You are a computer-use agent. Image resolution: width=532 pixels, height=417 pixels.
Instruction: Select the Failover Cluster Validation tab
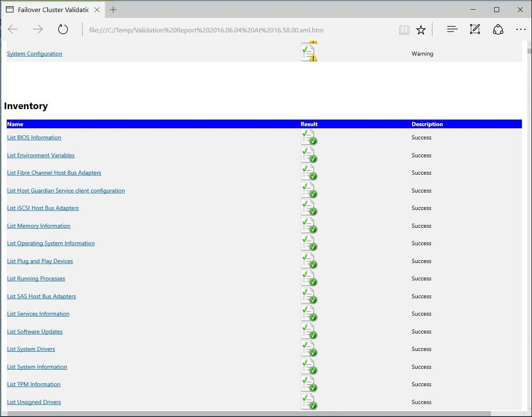pos(48,10)
